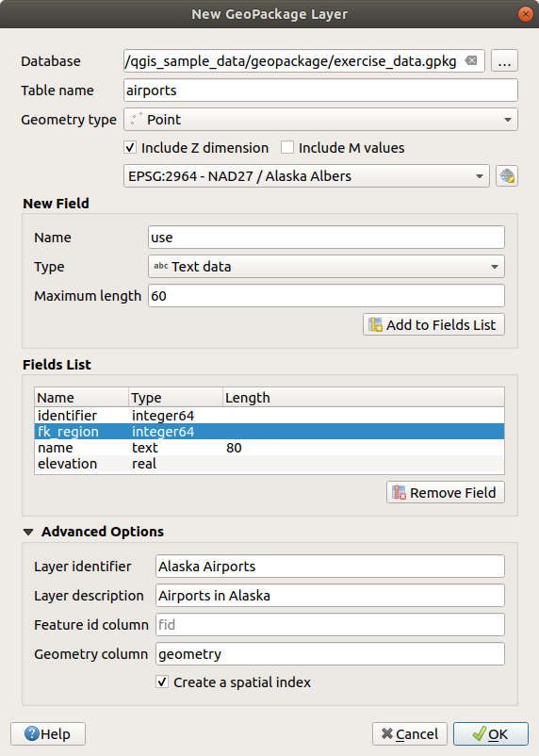Select the identifier field row
Image resolution: width=539 pixels, height=756 pixels.
click(269, 415)
